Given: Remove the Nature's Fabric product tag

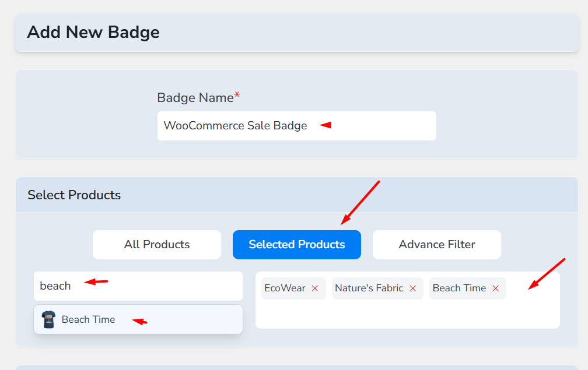Looking at the screenshot, I should coord(413,288).
